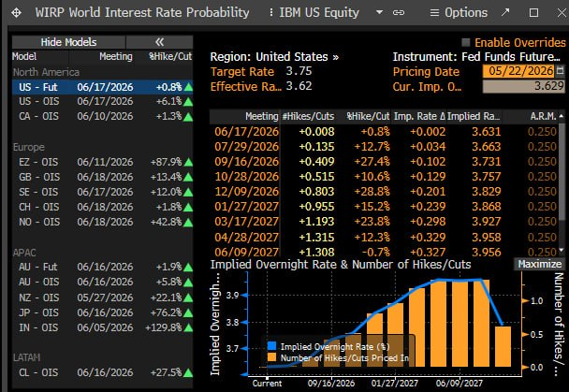Click the Implied Ra... column header
Viewport: 569px width, 392px height.
click(474, 116)
